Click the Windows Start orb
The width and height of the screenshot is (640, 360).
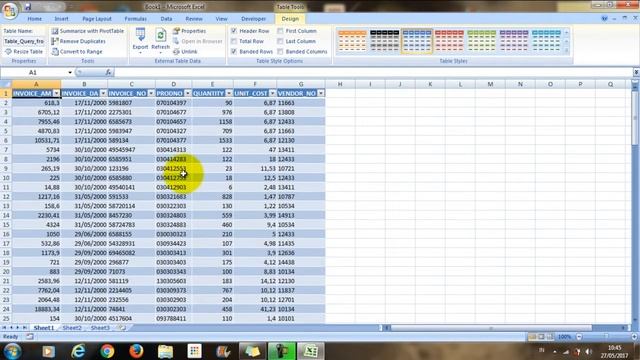tap(13, 351)
